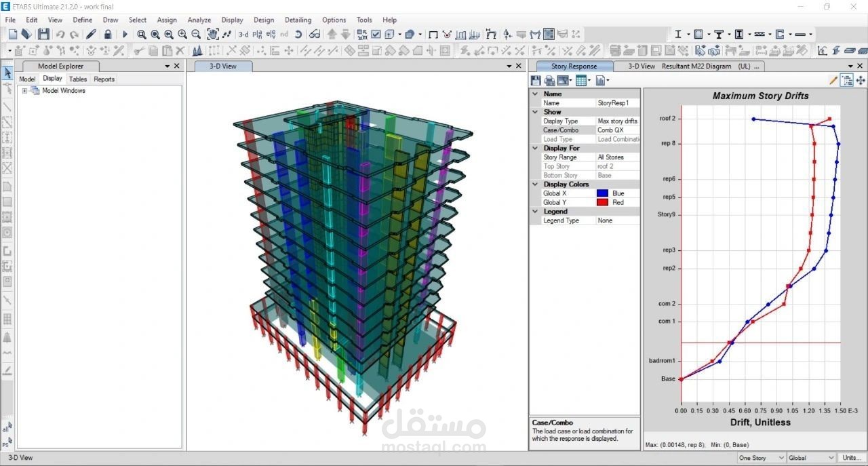Move down in story list arrow
Screen dimensions: 868x466
click(x=346, y=34)
